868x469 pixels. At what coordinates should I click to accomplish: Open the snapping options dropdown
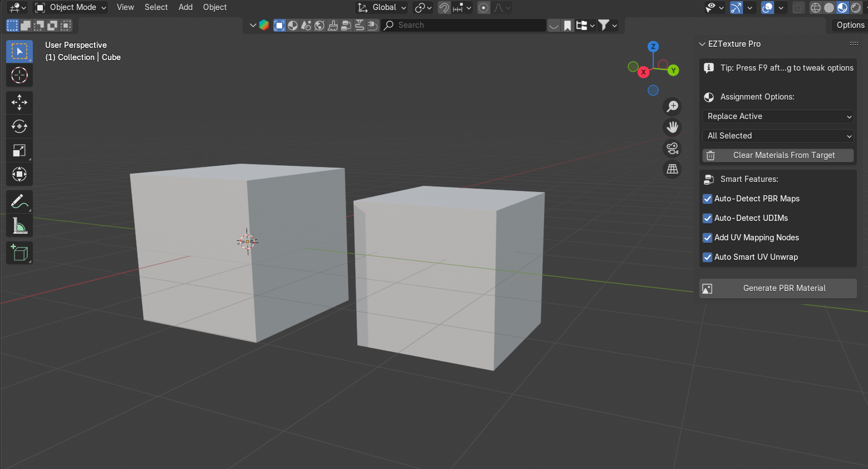coord(462,7)
